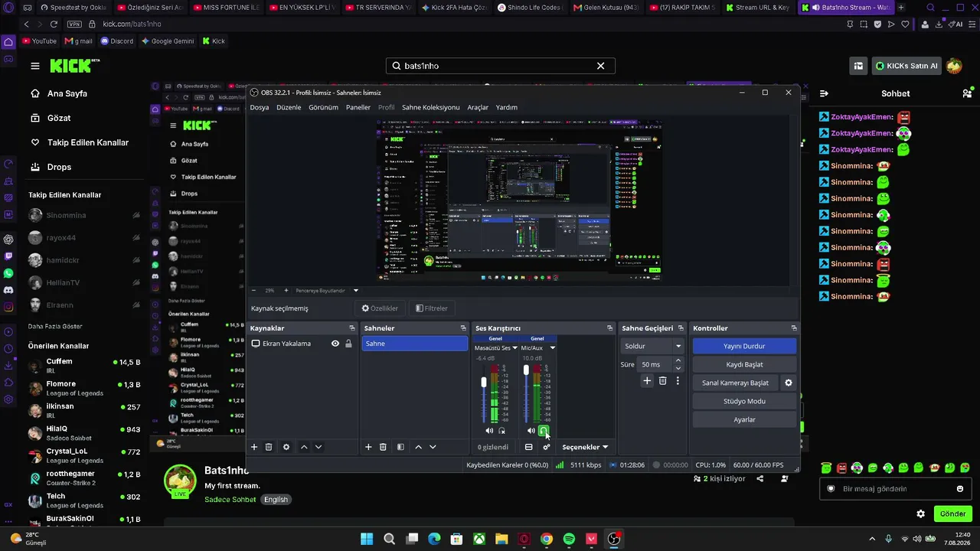
Task: Share the Bats1nho stream
Action: [760, 479]
